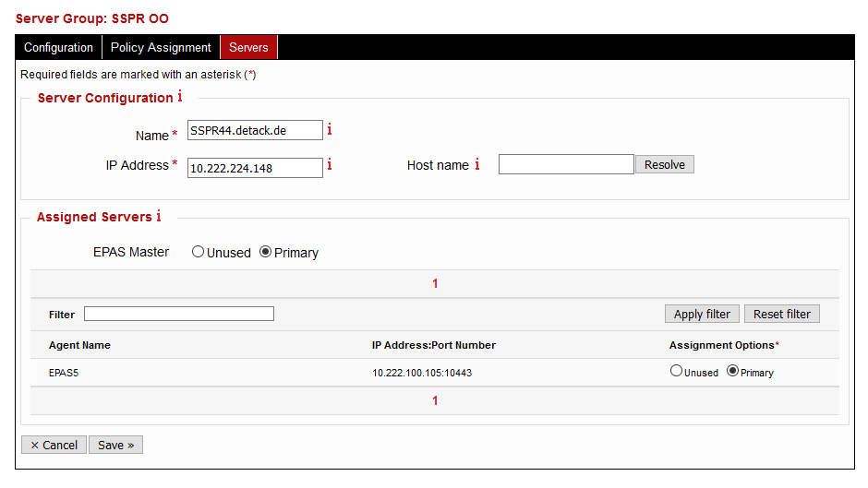Click the info icon beside Host name label
Image resolution: width=868 pixels, height=488 pixels.
pyautogui.click(x=477, y=165)
